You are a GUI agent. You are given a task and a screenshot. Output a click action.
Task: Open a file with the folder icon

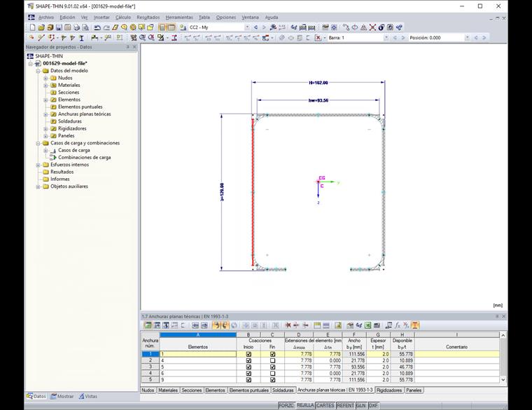[41, 27]
